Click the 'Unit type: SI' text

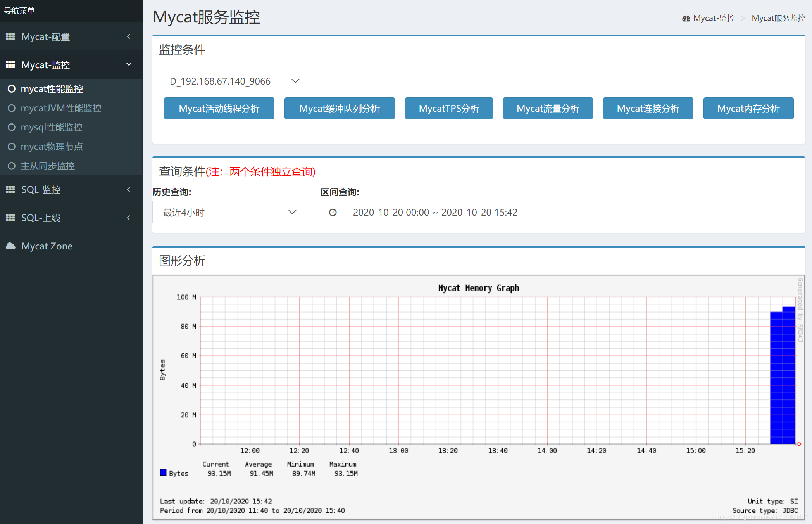(773, 501)
